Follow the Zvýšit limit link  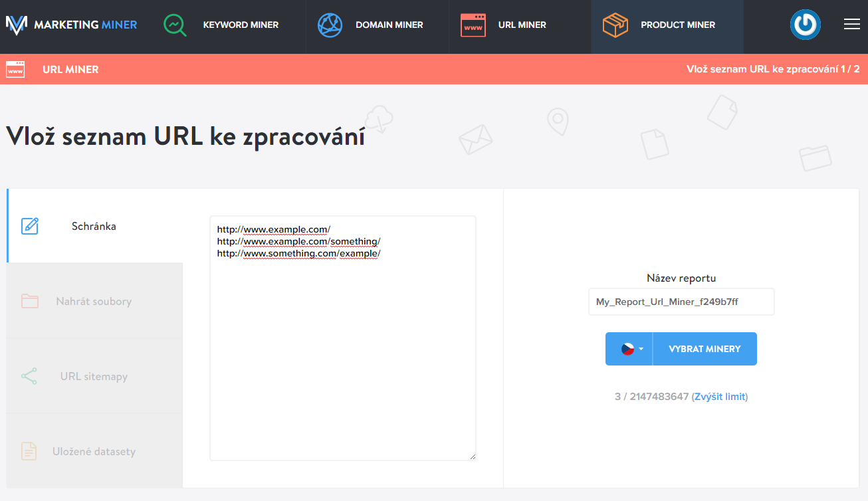coord(720,397)
